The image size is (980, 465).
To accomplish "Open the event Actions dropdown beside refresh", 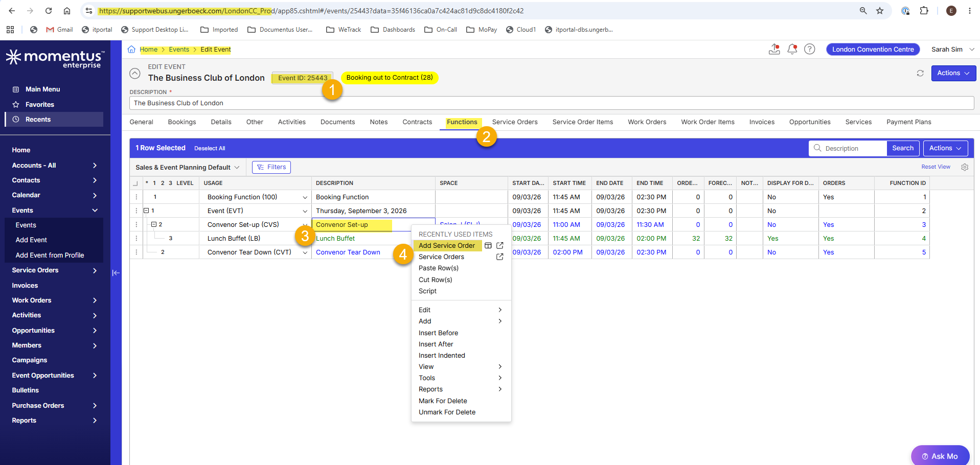I will (x=953, y=73).
